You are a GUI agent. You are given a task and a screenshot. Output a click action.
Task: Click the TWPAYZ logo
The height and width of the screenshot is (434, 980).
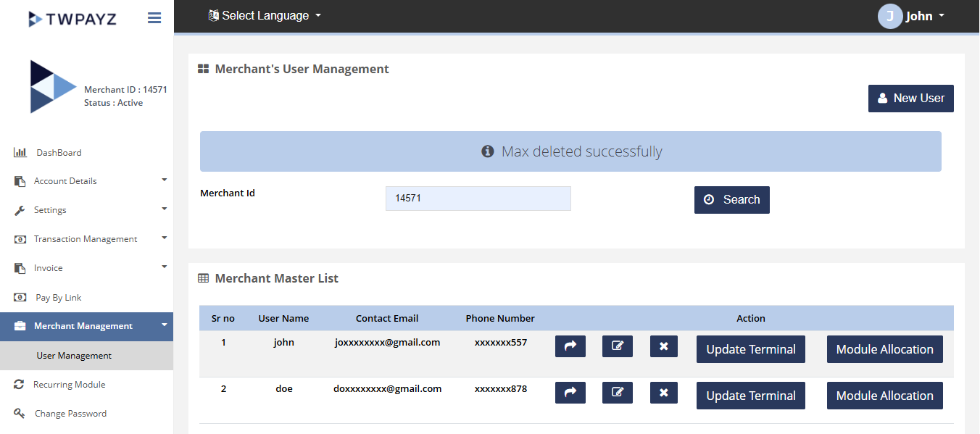click(x=72, y=19)
